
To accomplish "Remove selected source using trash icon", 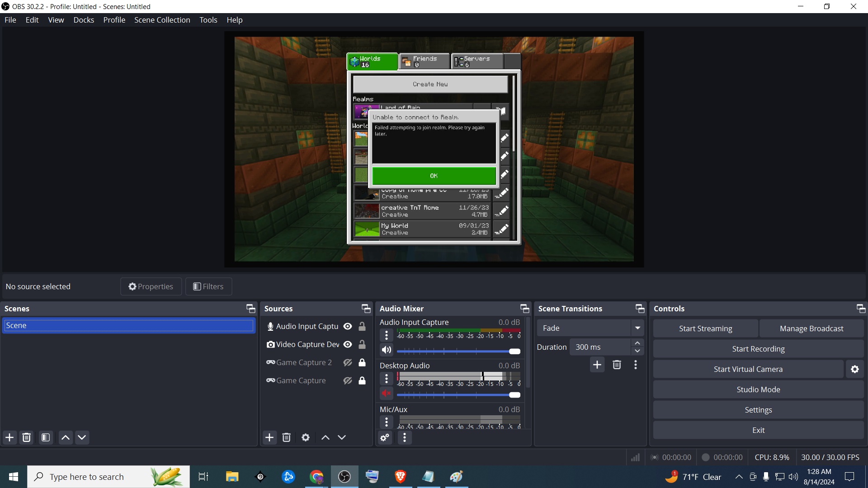I will click(x=286, y=437).
